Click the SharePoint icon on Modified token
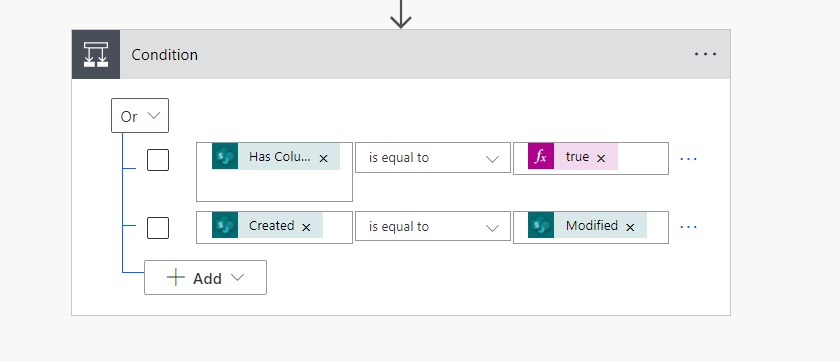The width and height of the screenshot is (840, 361). [541, 225]
